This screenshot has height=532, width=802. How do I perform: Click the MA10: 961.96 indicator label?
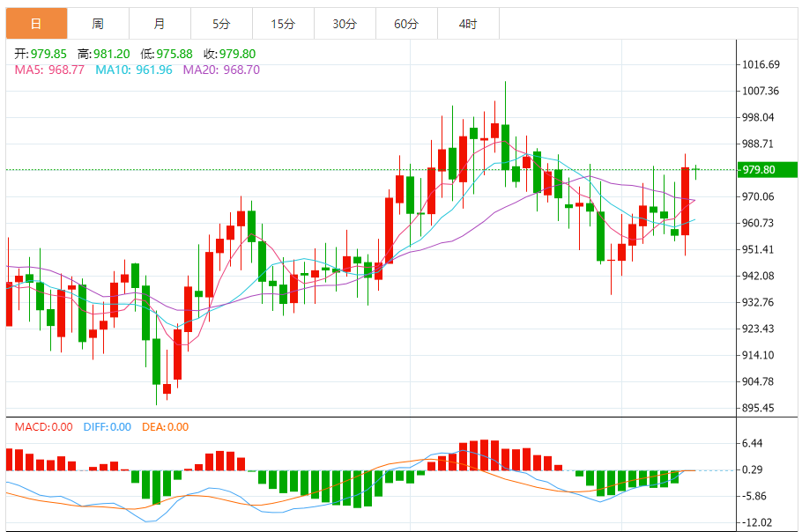tap(134, 70)
